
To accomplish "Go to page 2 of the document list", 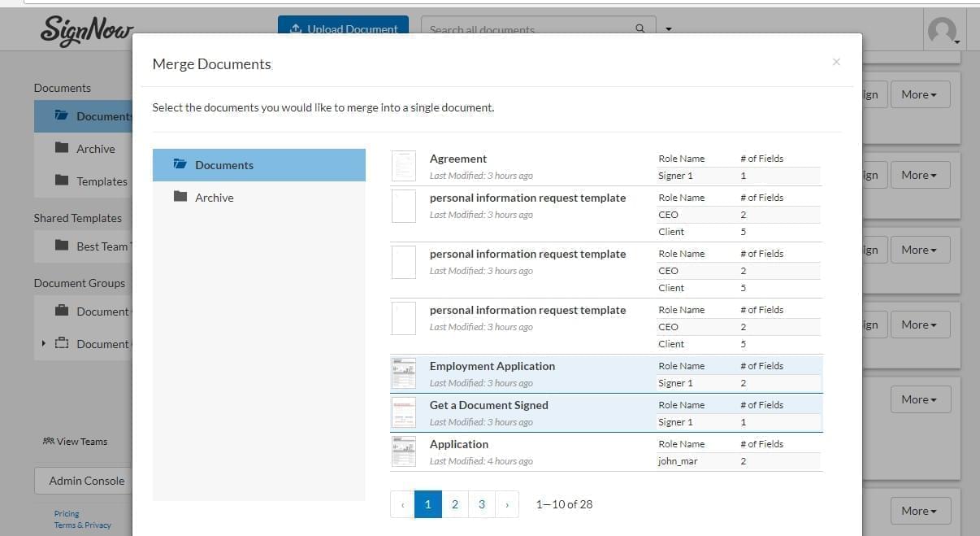I will [x=454, y=504].
